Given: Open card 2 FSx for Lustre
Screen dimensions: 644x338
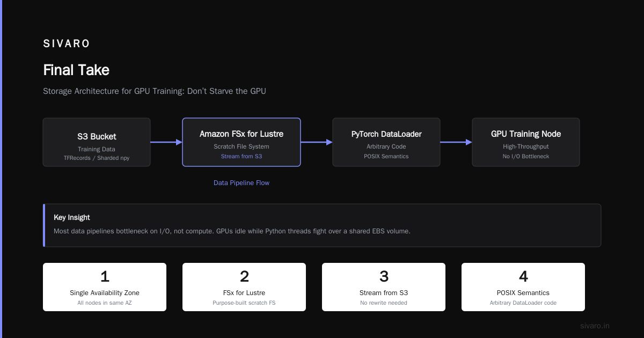Looking at the screenshot, I should (244, 287).
